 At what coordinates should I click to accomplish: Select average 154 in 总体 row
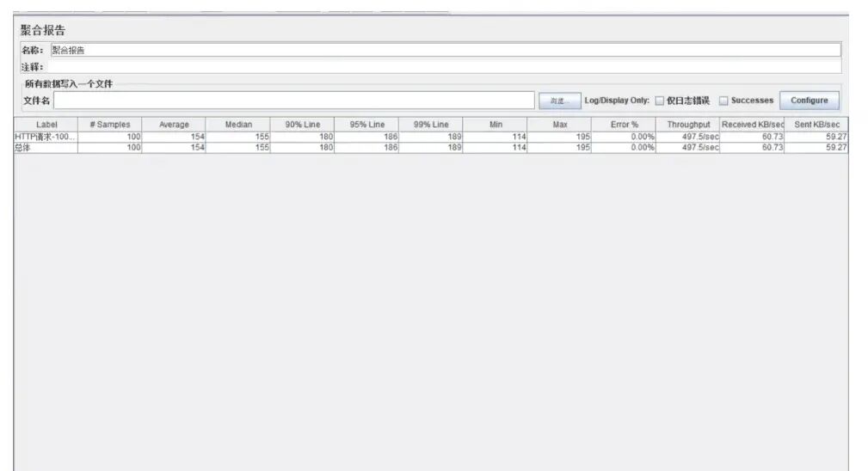tap(174, 148)
